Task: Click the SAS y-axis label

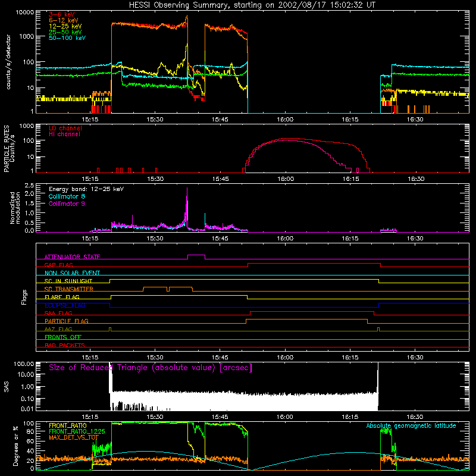Action: 7,387
